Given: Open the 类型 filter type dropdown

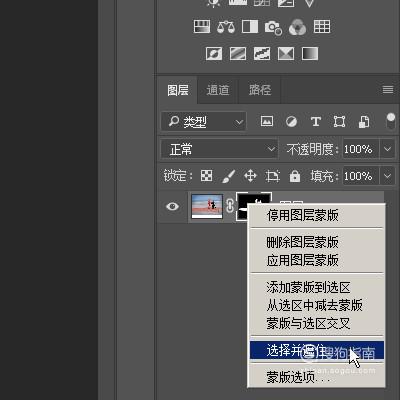Looking at the screenshot, I should (x=204, y=121).
